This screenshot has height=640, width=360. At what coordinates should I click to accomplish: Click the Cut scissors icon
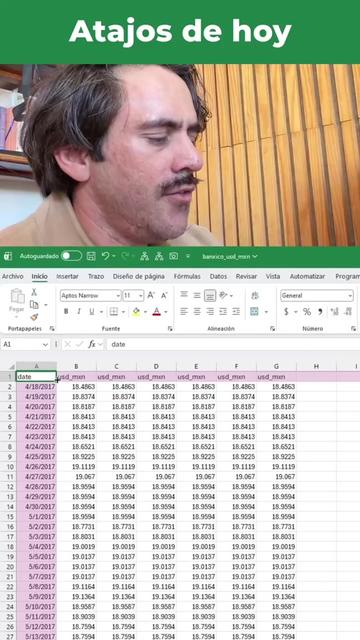point(34,292)
